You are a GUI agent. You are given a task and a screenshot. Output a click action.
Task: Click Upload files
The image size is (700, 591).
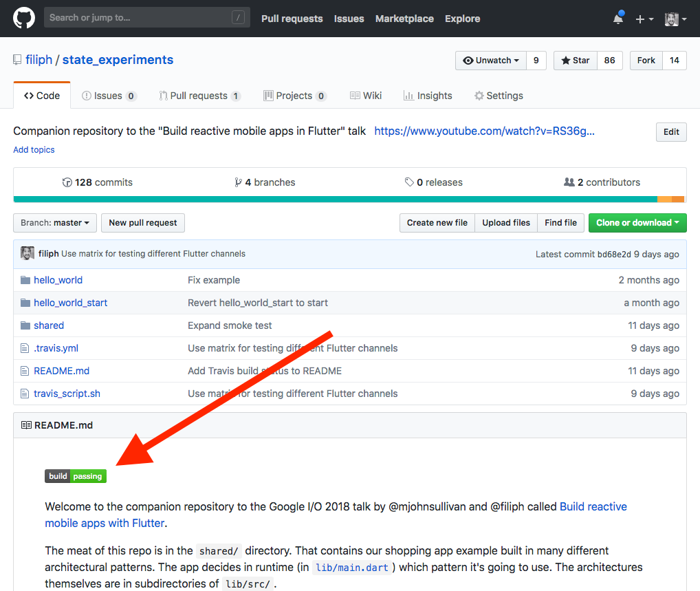[506, 222]
